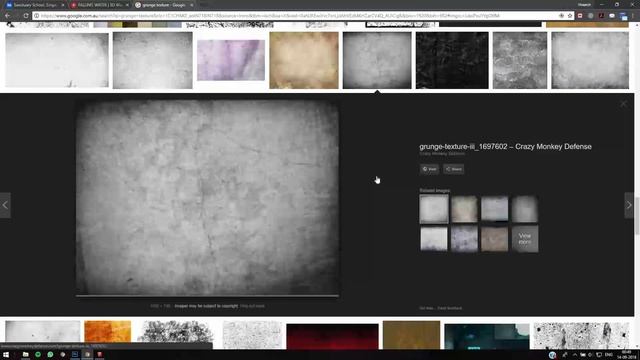Click the ENG language indicator in the tray
This screenshot has height=360, width=640.
click(609, 355)
